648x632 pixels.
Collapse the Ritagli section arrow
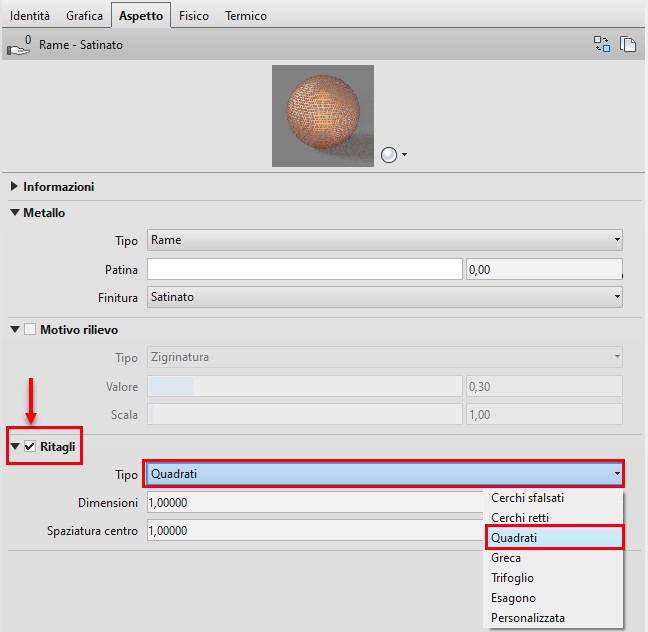pyautogui.click(x=15, y=446)
